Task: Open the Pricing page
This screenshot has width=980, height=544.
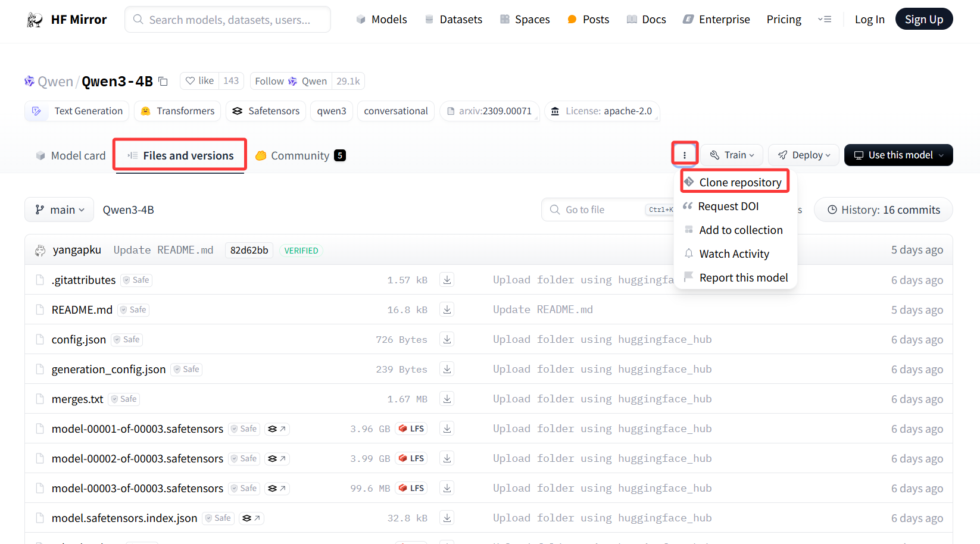Action: click(784, 19)
